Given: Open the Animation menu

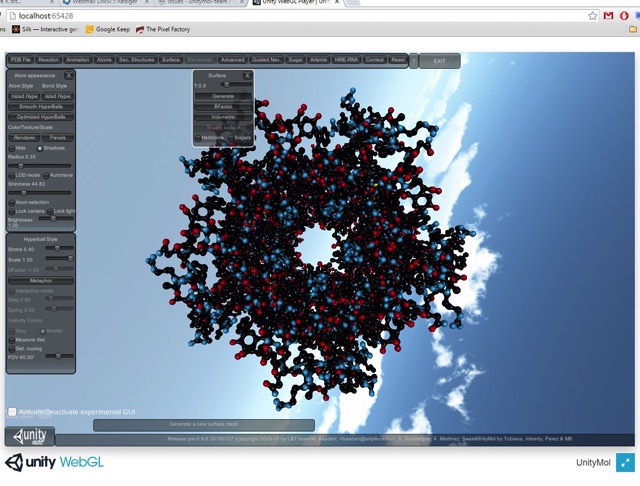Looking at the screenshot, I should [x=78, y=60].
